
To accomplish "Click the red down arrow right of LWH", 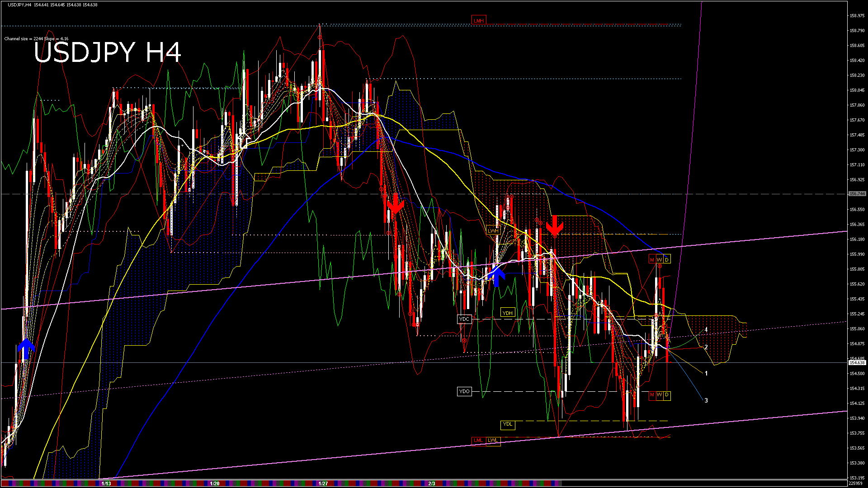I will [x=555, y=225].
